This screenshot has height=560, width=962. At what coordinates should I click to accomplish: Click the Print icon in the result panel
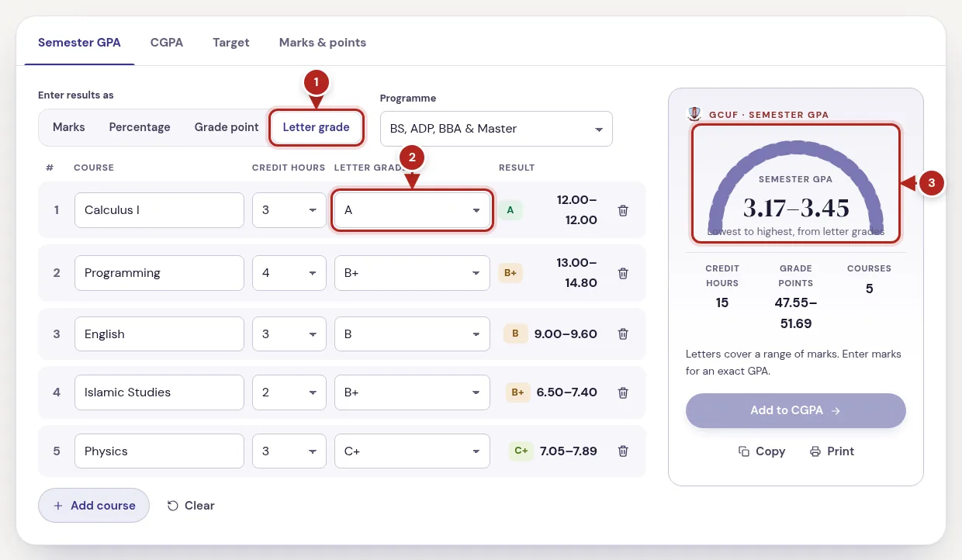click(x=815, y=451)
